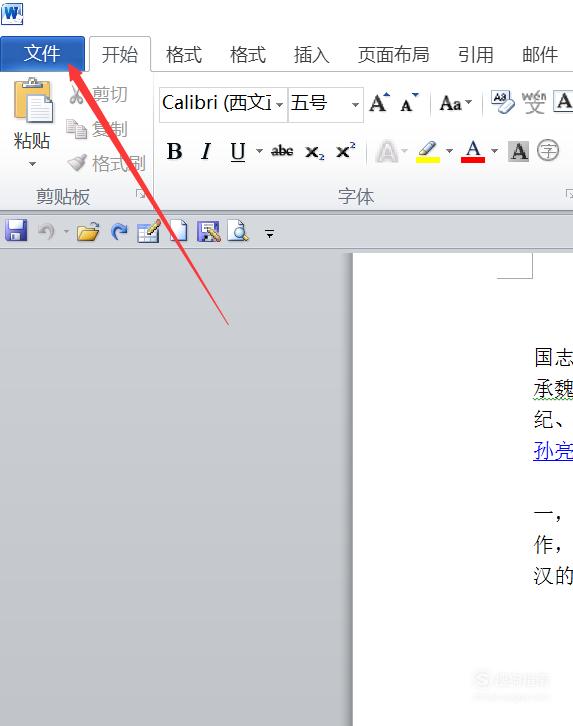
Task: Apply yellow text highlight color
Action: tap(428, 151)
